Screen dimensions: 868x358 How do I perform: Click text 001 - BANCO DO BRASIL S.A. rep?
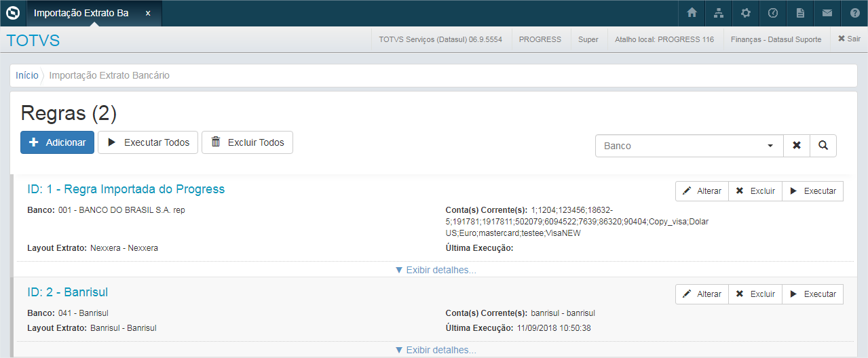coord(121,210)
